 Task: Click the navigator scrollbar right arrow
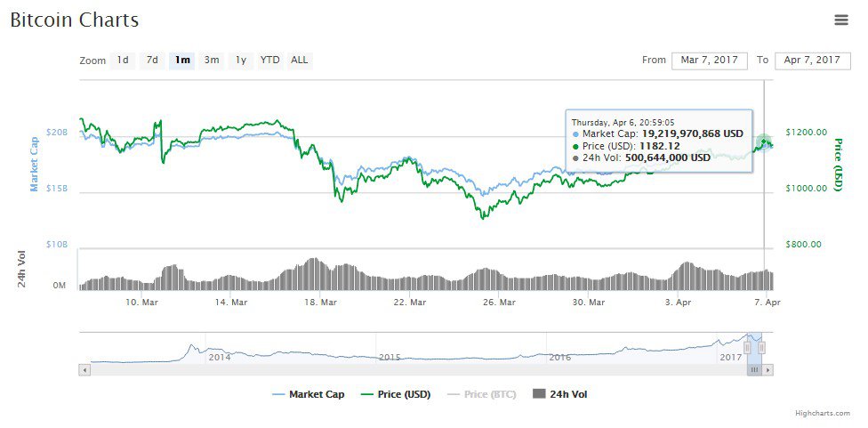tap(768, 369)
